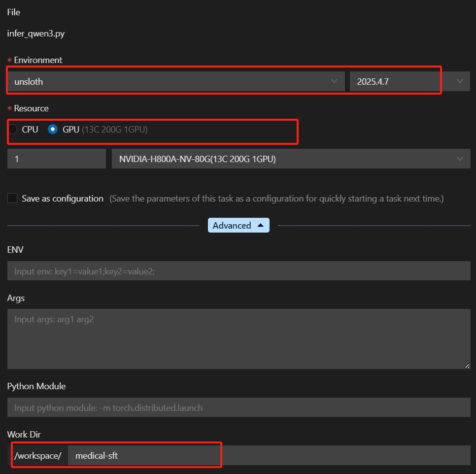
Task: Click the Args textarea resize handle
Action: coord(467,366)
